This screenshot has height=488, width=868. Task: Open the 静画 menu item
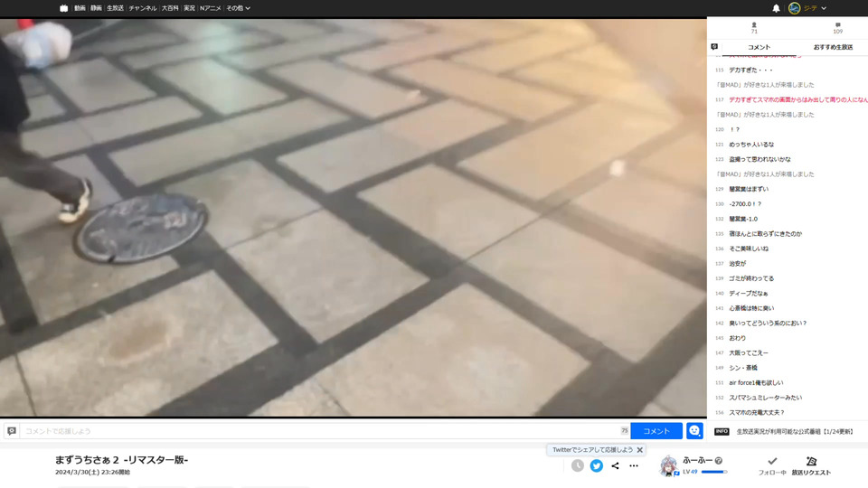pyautogui.click(x=97, y=8)
